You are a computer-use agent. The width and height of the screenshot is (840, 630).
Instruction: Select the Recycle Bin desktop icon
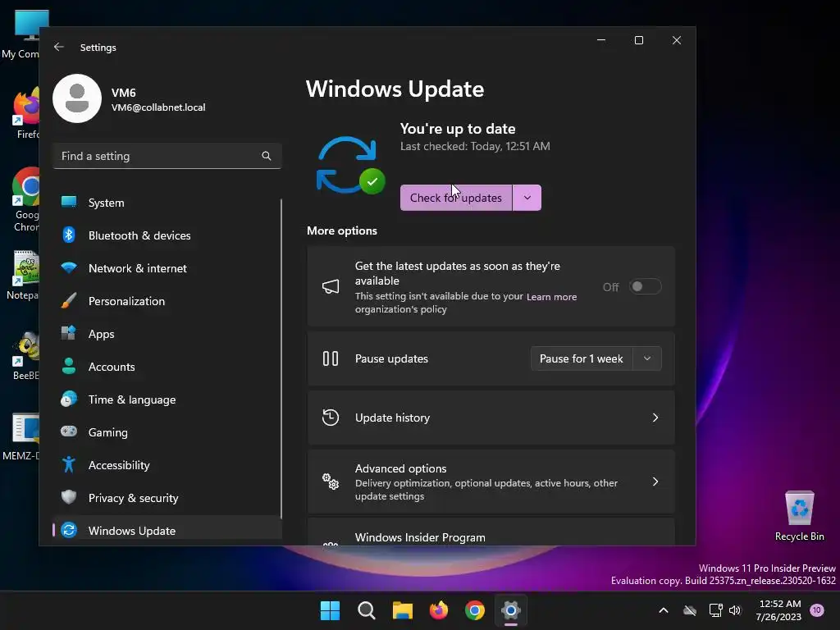[799, 517]
